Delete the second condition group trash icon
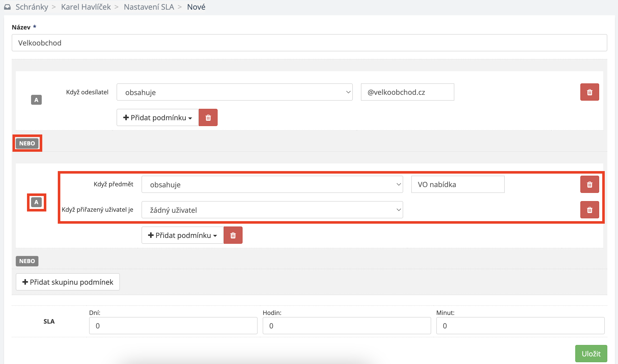 pos(233,235)
